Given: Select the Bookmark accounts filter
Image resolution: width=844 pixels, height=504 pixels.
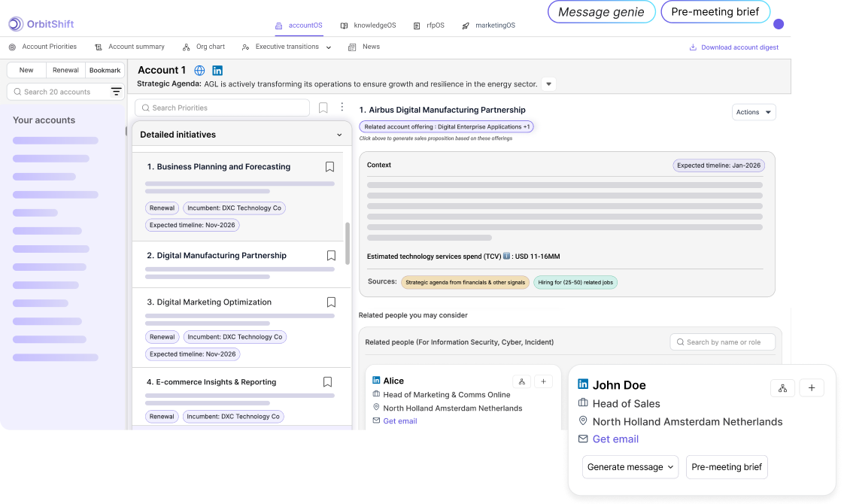Looking at the screenshot, I should 105,70.
